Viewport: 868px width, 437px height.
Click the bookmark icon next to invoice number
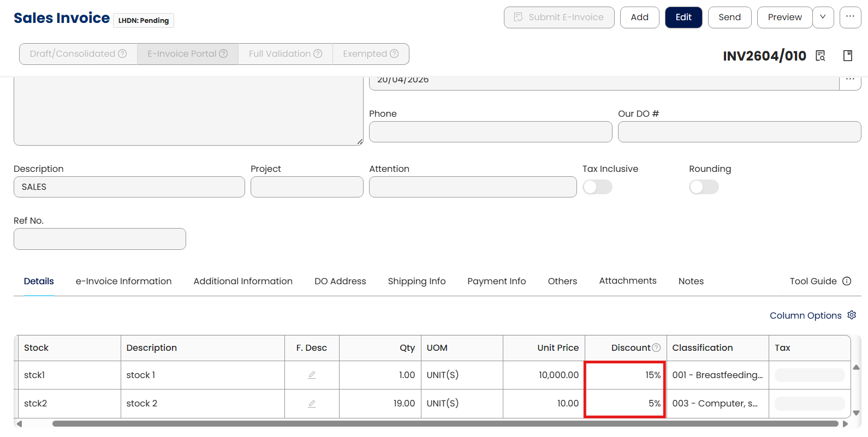click(x=848, y=56)
